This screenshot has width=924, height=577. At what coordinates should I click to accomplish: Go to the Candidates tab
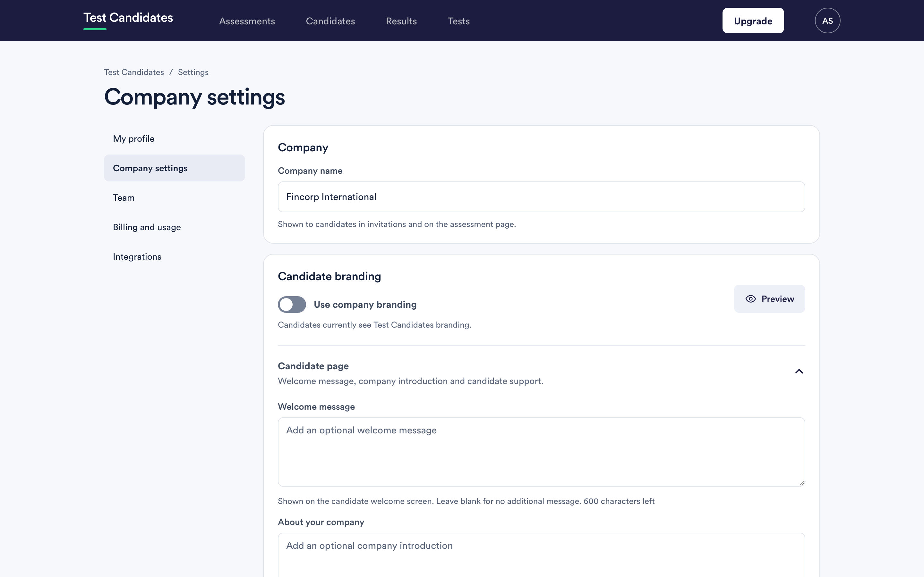pos(330,21)
